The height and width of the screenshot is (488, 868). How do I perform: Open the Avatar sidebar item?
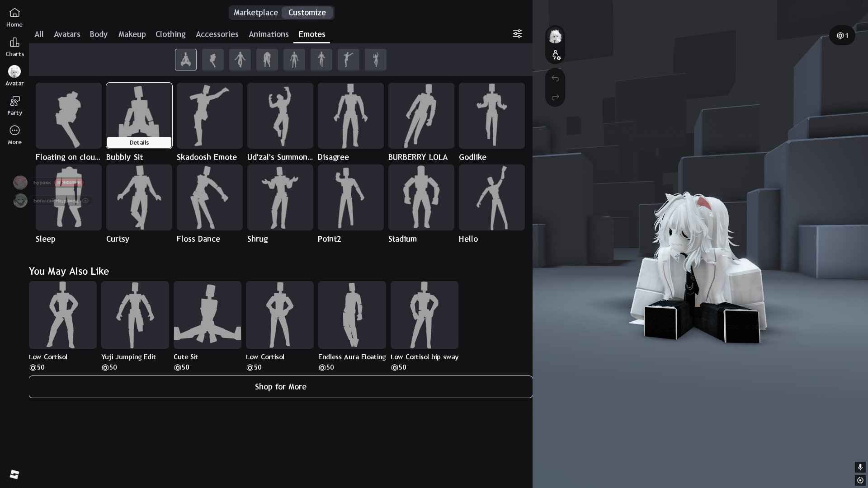(x=14, y=76)
